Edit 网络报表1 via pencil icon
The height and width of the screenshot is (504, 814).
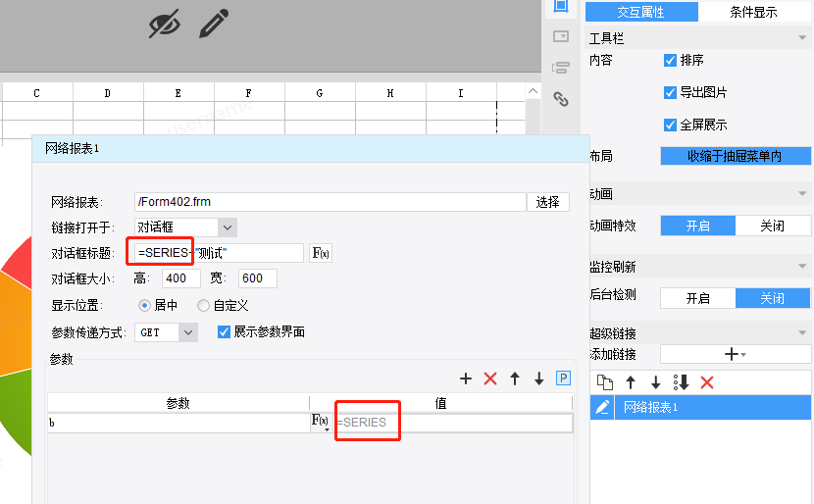(602, 407)
